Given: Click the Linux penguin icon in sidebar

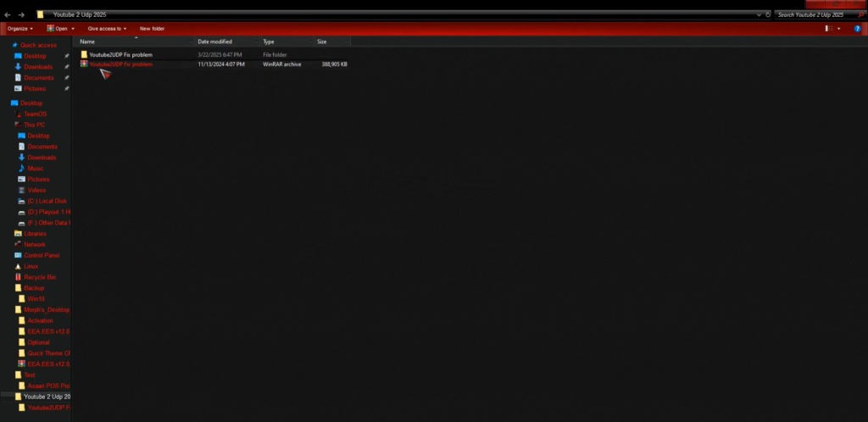Looking at the screenshot, I should coord(18,266).
